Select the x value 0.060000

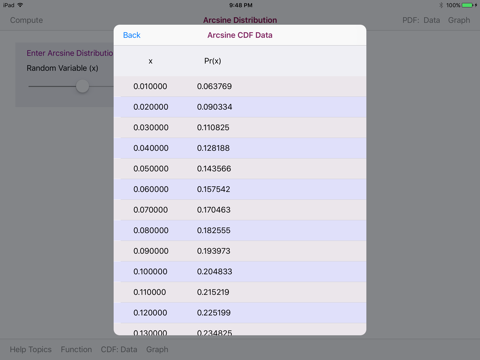(x=151, y=189)
